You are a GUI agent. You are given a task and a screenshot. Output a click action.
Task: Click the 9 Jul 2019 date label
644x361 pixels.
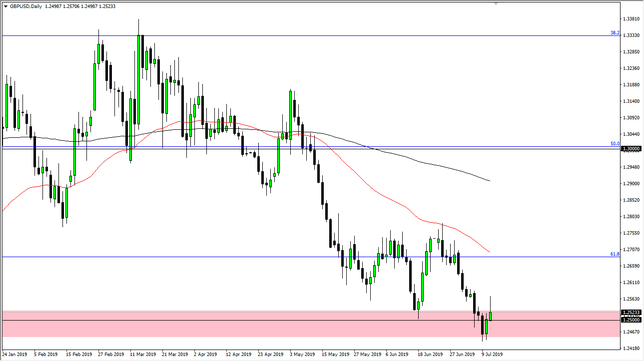[492, 354]
